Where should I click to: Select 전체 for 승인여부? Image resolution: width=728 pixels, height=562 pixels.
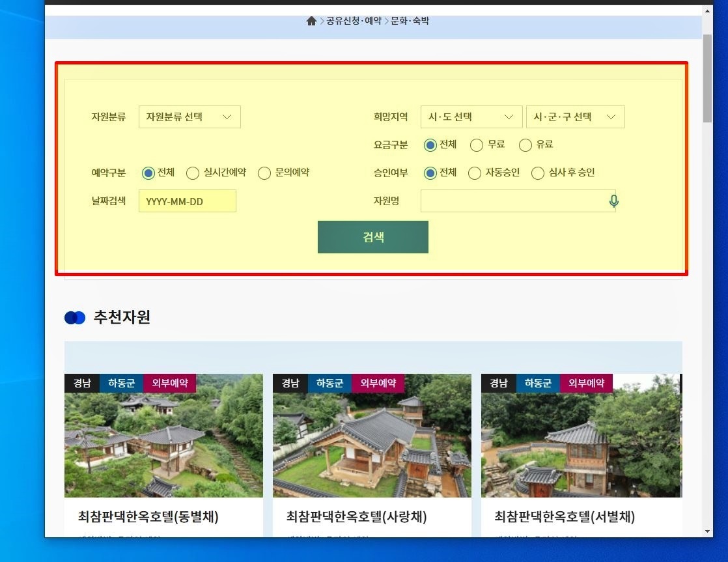(x=430, y=173)
